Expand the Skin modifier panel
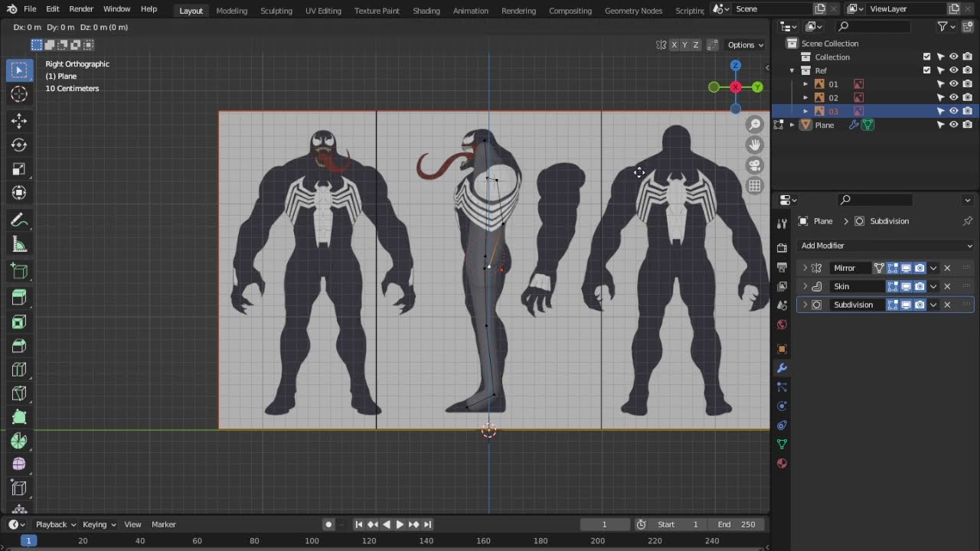Image resolution: width=980 pixels, height=551 pixels. 805,286
